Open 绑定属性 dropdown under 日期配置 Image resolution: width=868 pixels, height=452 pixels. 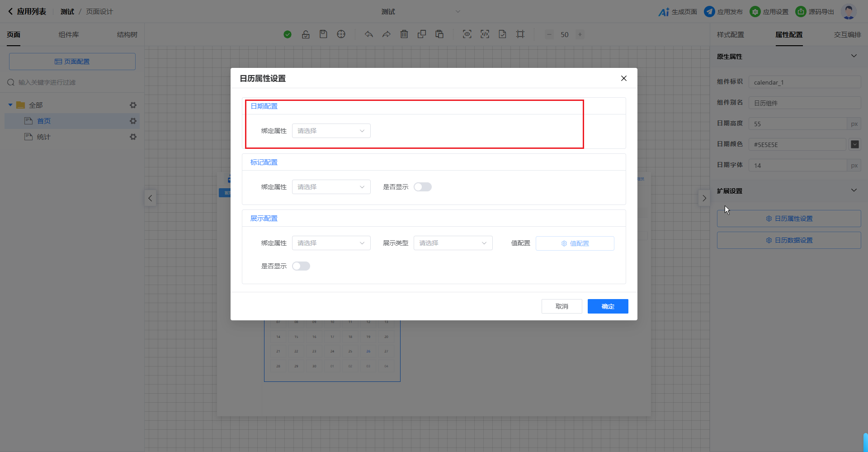tap(331, 131)
